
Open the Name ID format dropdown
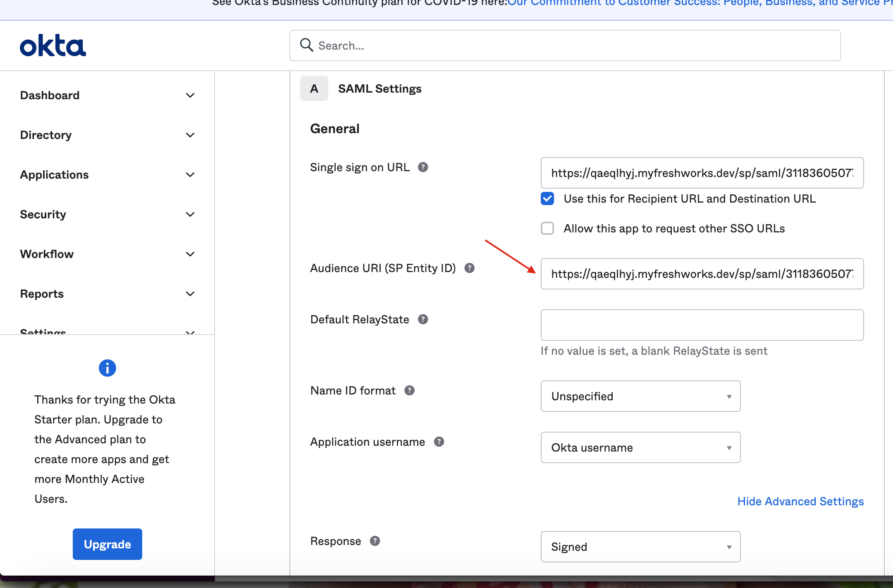640,396
